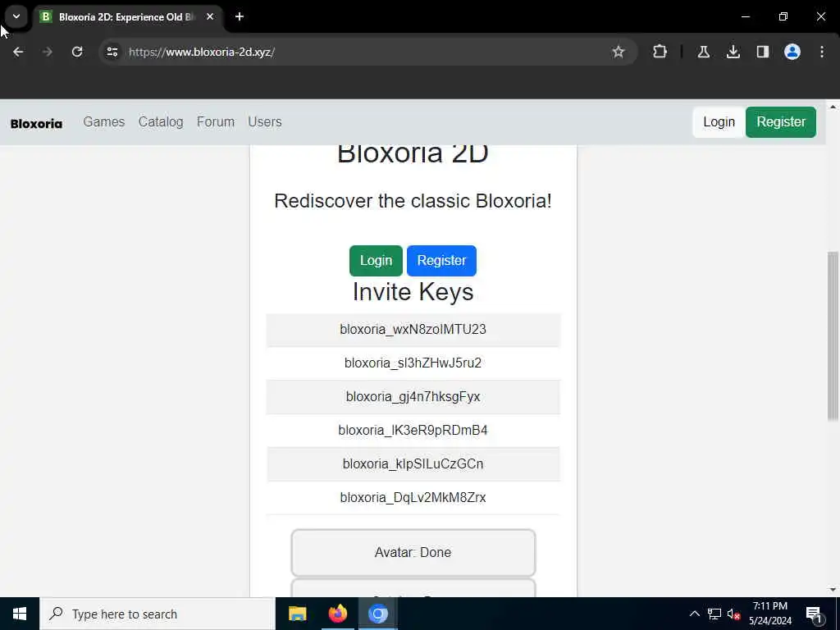Open the taskbar clock and date
The width and height of the screenshot is (840, 630).
770,614
